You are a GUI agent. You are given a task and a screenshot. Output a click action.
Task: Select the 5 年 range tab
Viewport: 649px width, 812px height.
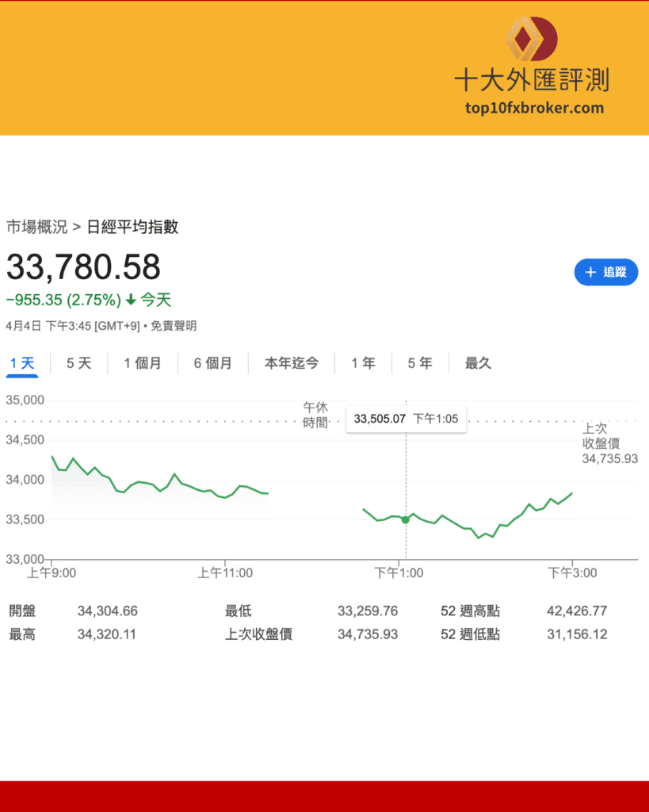[420, 363]
